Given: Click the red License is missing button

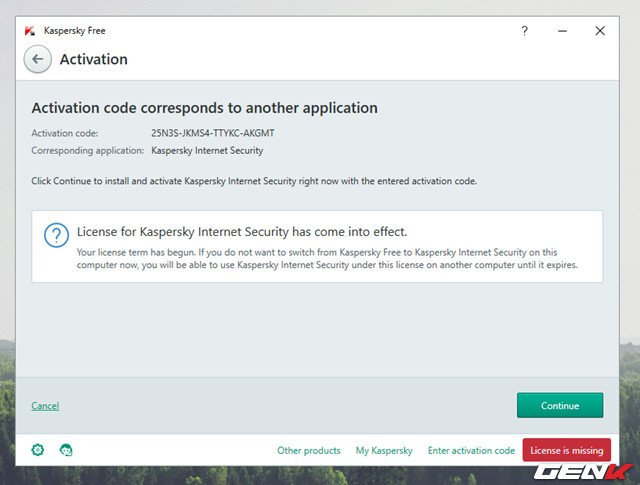Looking at the screenshot, I should (567, 450).
